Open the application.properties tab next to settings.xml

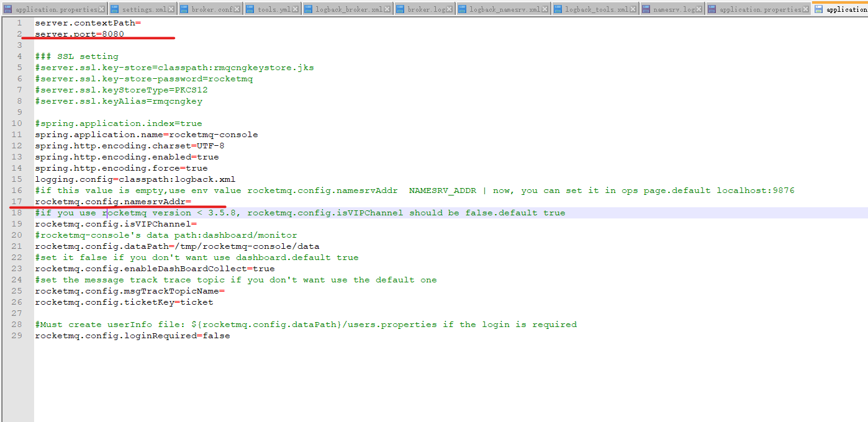[57, 9]
